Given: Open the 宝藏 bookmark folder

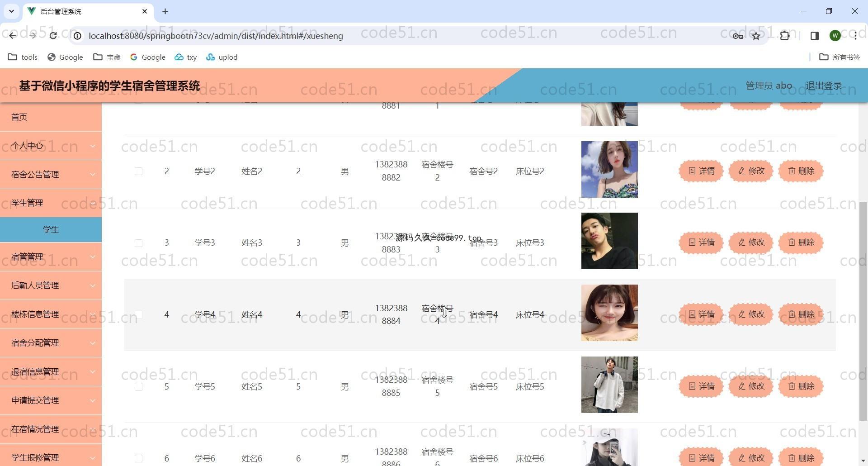Looking at the screenshot, I should tap(107, 57).
